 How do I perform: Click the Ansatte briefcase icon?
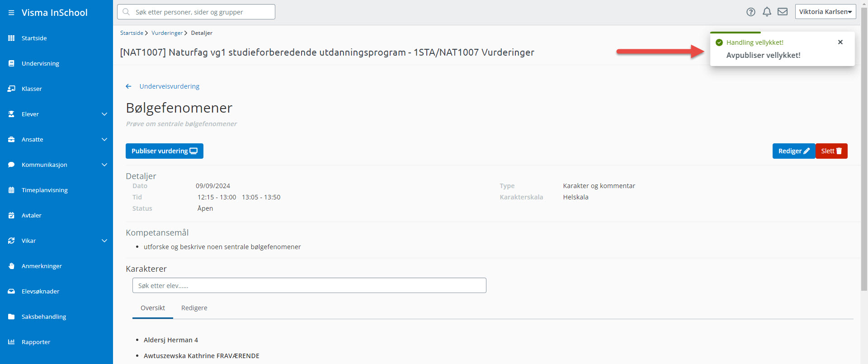pos(11,139)
